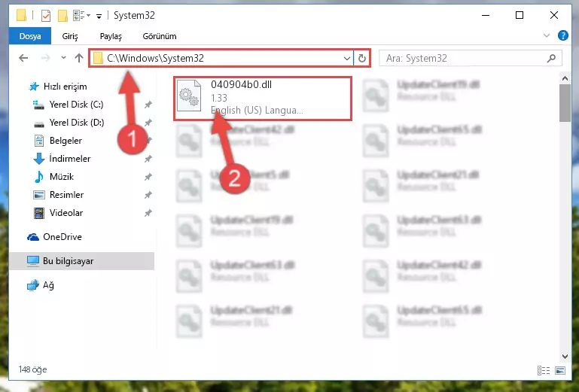Expand the ribbon with the chevron
579x392 pixels.
tap(547, 35)
